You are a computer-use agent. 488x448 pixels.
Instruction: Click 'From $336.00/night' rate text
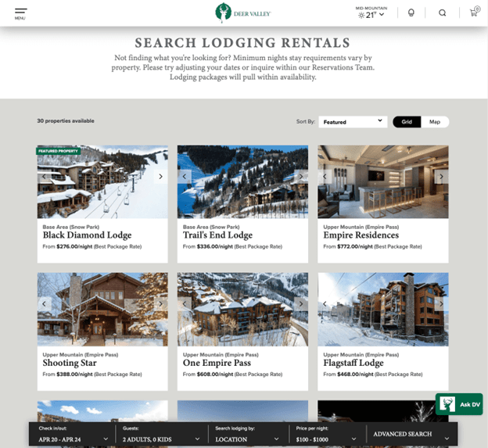pyautogui.click(x=232, y=247)
